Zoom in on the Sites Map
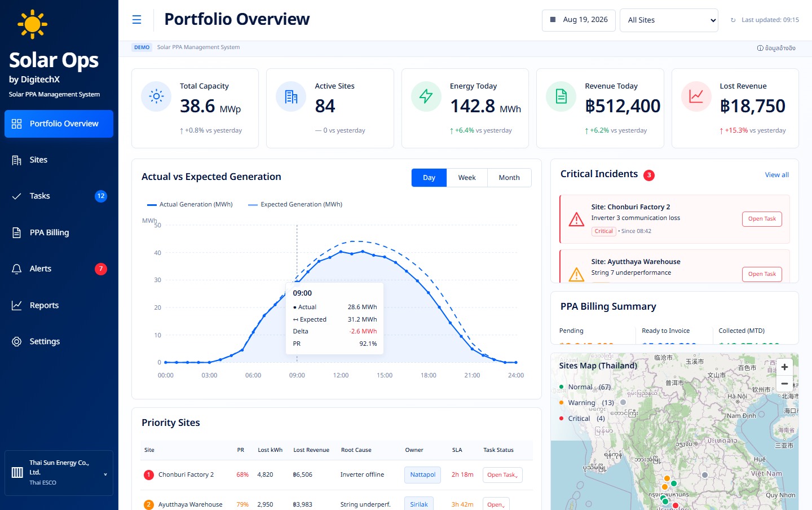The image size is (812, 510). pyautogui.click(x=784, y=367)
